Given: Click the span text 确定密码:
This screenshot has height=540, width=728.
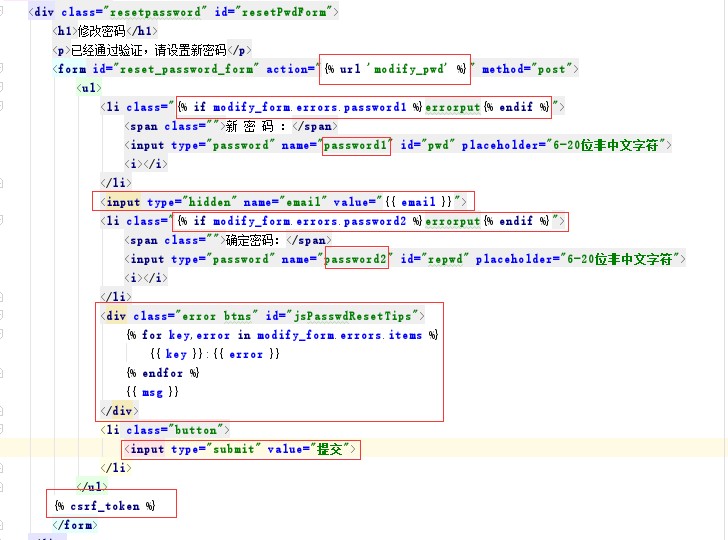Looking at the screenshot, I should [253, 240].
